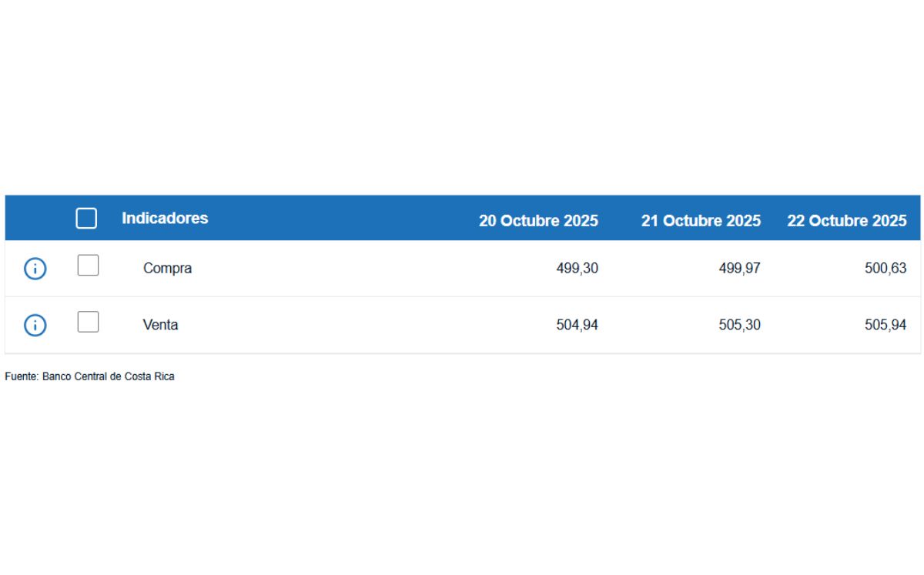Viewport: 924px width, 575px height.
Task: Click Banco Central de Costa Rica text
Action: 109,377
